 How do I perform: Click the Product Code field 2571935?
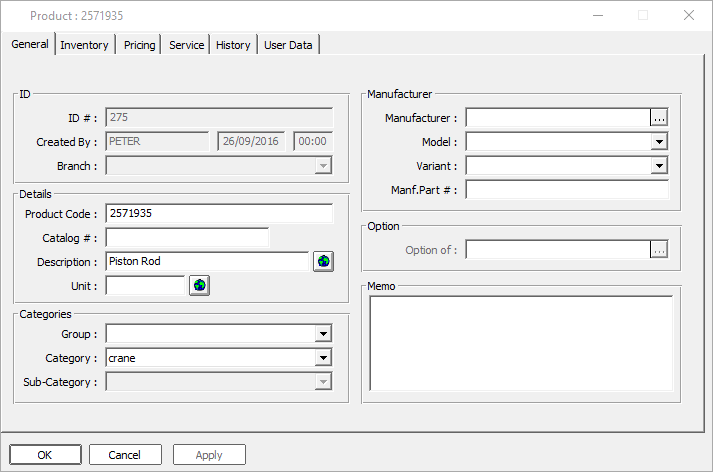219,213
